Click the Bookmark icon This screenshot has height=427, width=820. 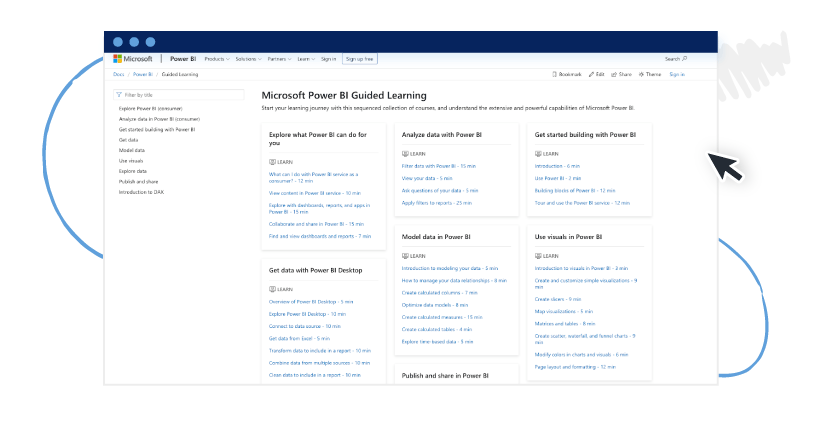(554, 74)
